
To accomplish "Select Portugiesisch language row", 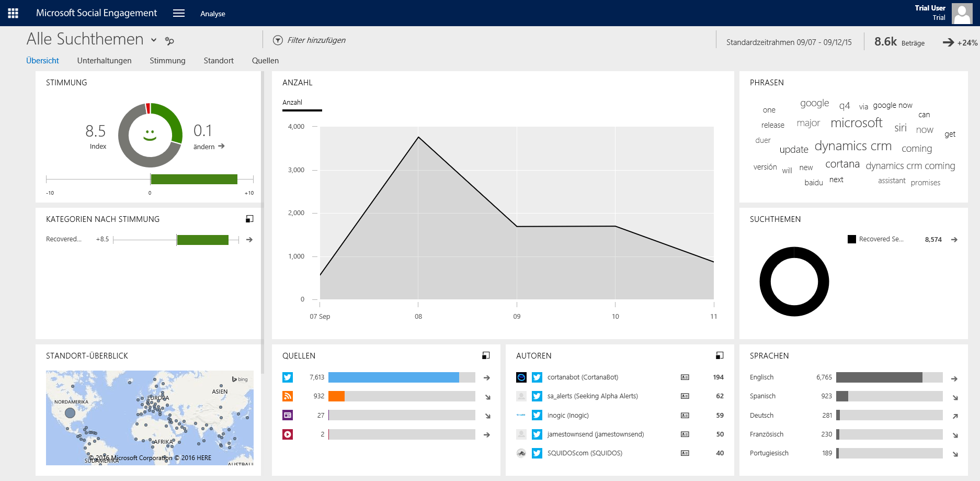I will tap(854, 453).
